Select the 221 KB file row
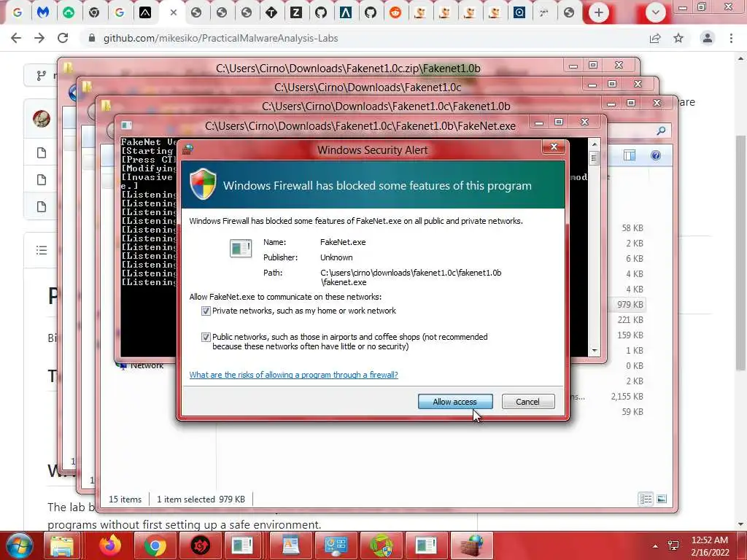747x560 pixels. click(x=630, y=319)
